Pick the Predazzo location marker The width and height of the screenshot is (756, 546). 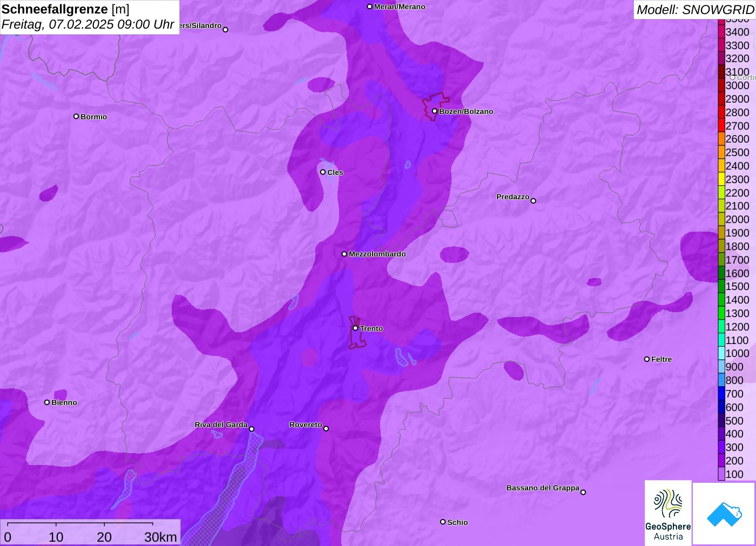[x=534, y=200]
